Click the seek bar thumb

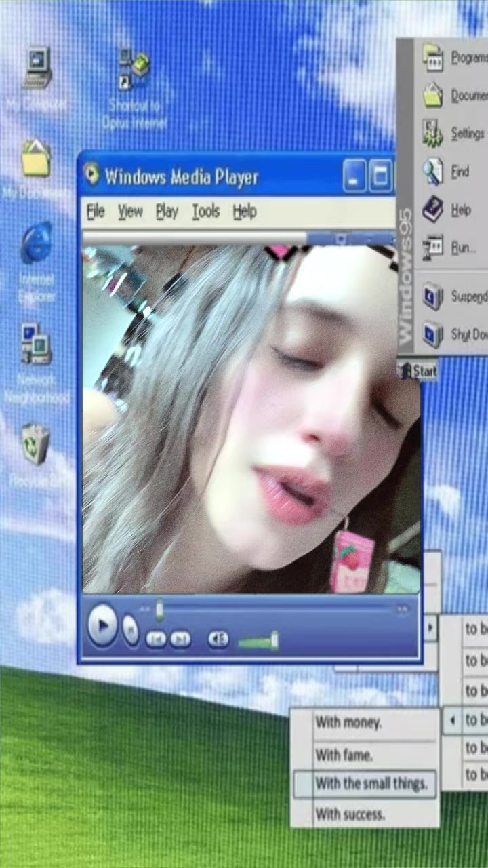(160, 610)
